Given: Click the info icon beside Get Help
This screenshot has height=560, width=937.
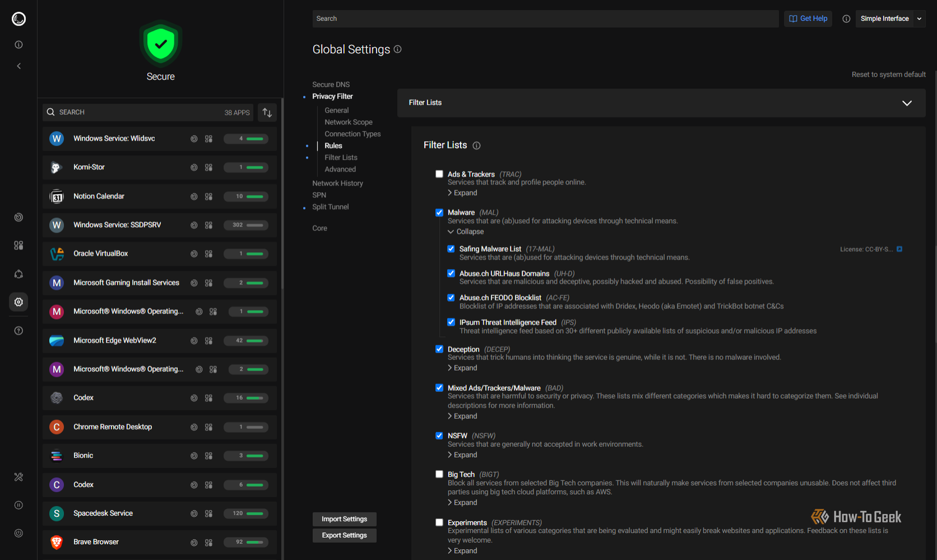Looking at the screenshot, I should (x=846, y=19).
